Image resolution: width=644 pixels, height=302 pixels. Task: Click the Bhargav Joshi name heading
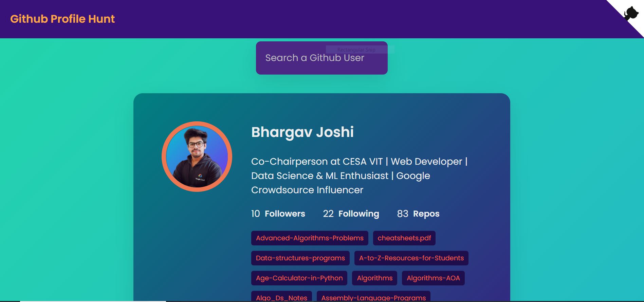(302, 132)
